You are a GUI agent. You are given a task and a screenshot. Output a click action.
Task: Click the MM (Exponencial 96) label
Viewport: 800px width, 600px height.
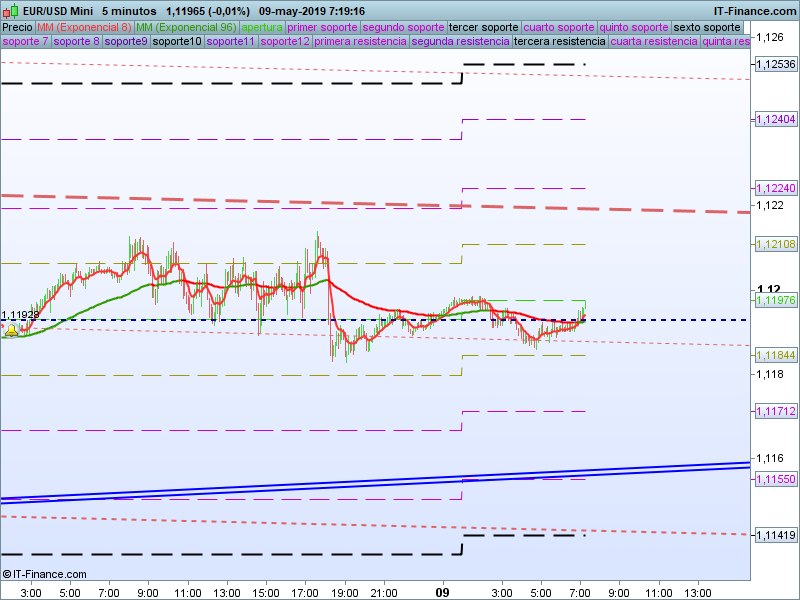pyautogui.click(x=186, y=27)
